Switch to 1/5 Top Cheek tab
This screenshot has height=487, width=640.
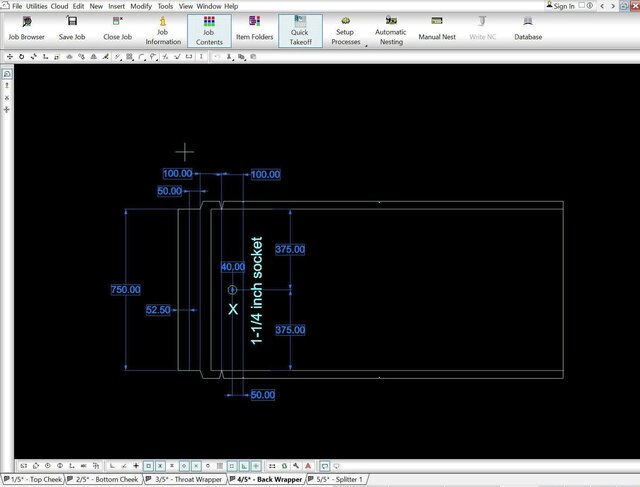pos(36,480)
